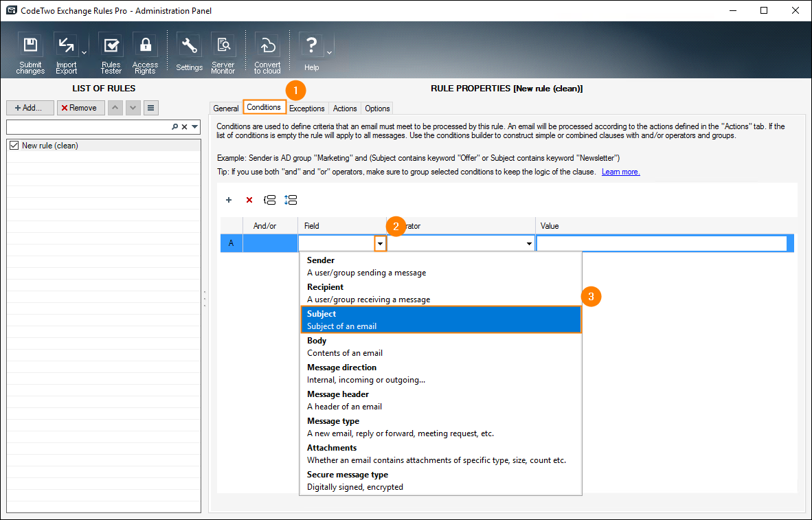
Task: Click the group conditions icon
Action: tap(270, 200)
